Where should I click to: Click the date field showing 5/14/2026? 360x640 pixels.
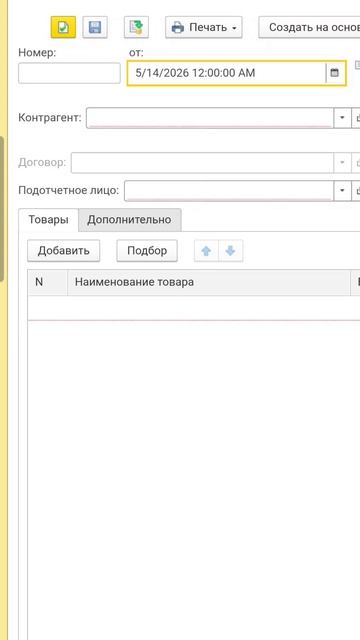pos(227,73)
